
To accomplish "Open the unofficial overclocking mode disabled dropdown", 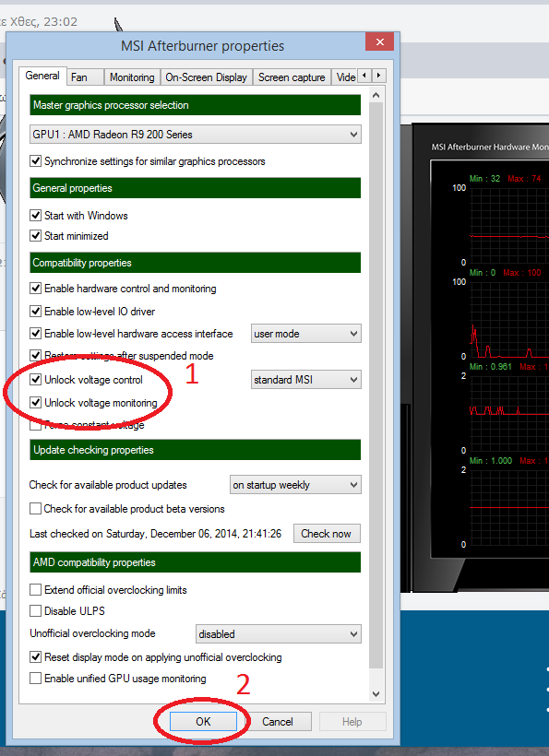I will [279, 634].
